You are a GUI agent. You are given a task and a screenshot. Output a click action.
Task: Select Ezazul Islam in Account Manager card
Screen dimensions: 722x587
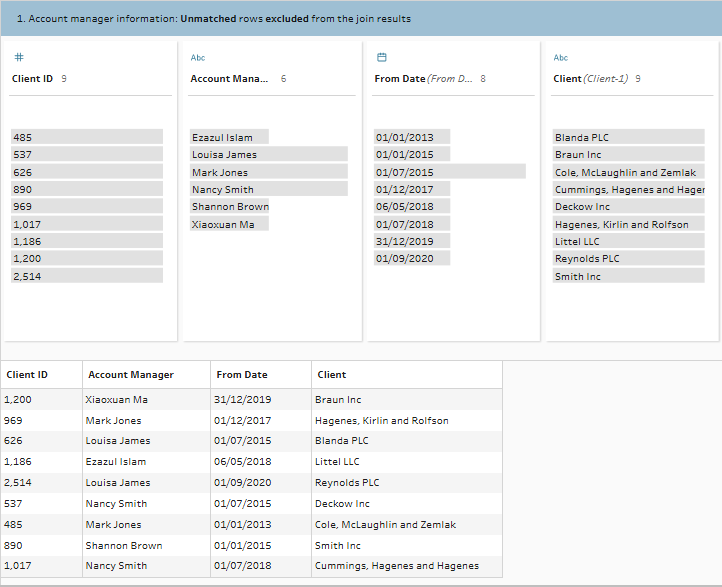click(x=229, y=137)
